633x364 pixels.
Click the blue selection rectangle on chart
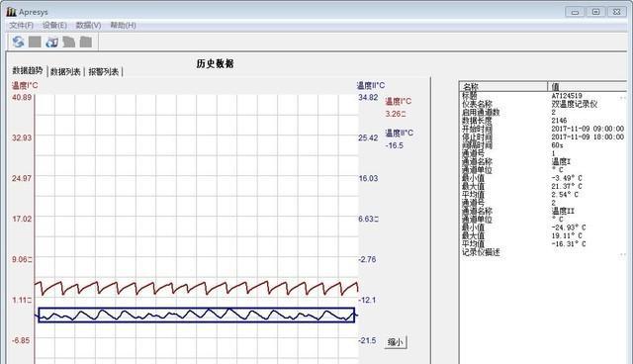pos(197,315)
